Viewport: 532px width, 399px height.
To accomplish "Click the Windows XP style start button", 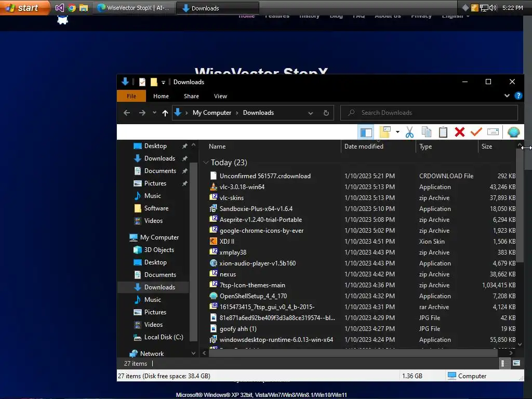I will coord(24,7).
